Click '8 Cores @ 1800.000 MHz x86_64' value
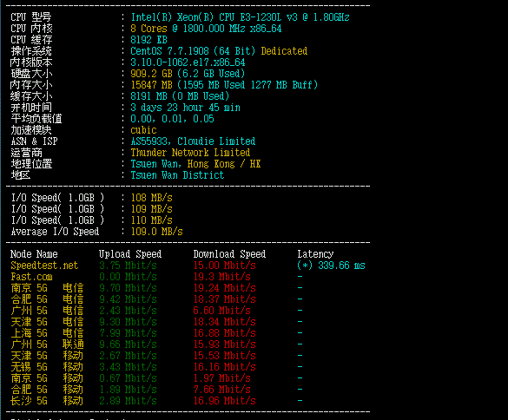 coord(206,29)
